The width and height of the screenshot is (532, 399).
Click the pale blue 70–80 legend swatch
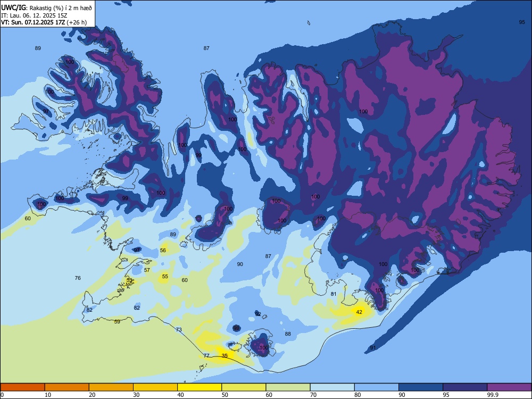point(332,387)
